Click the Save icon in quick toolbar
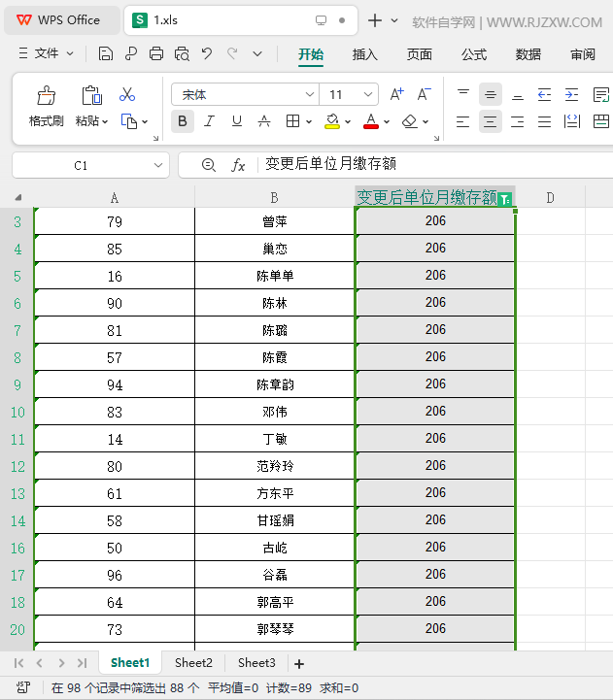Screen dimensions: 613x700 [106, 54]
